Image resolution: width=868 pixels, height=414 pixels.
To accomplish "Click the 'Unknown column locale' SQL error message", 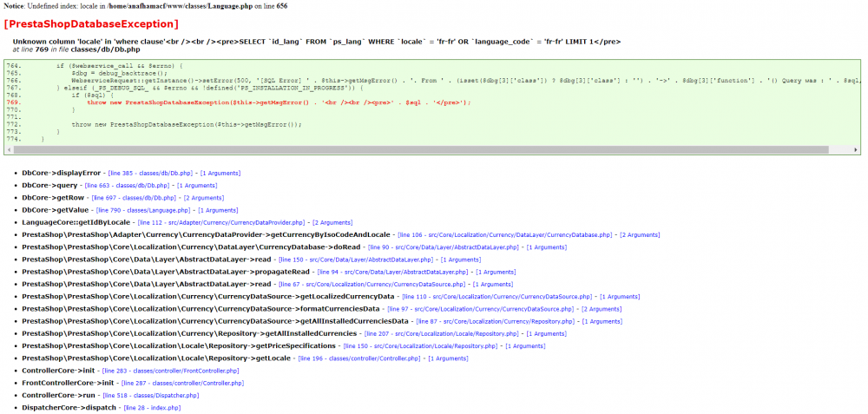I will [317, 42].
